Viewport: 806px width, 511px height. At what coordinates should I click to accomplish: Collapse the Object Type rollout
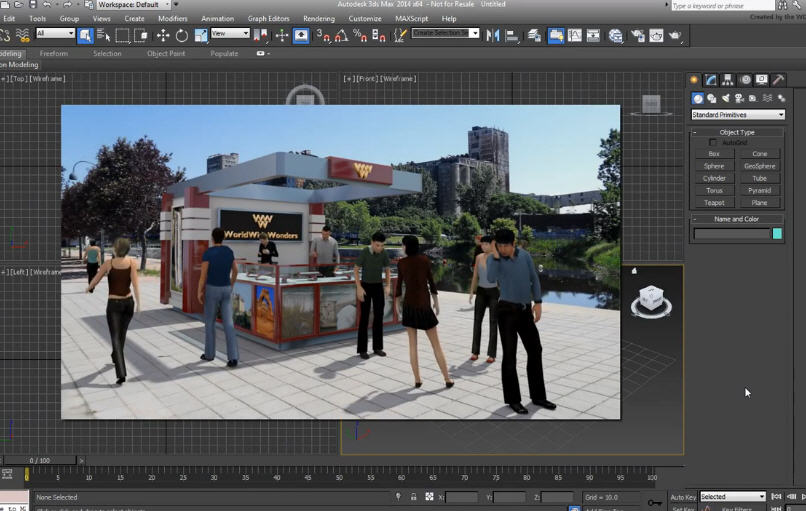(x=737, y=132)
